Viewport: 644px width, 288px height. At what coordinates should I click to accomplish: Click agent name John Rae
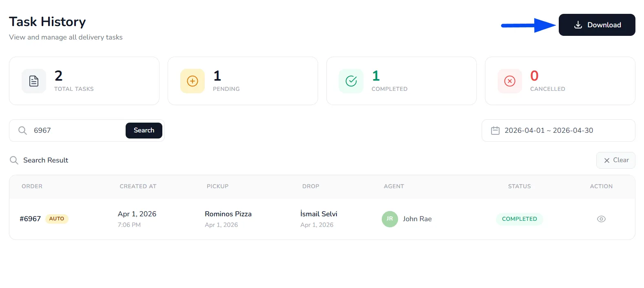pos(417,219)
